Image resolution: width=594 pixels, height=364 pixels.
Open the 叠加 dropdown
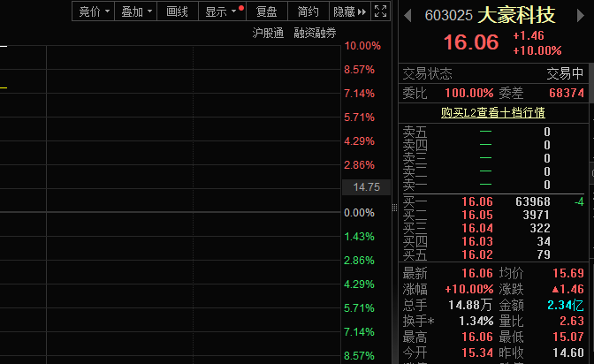(x=135, y=11)
